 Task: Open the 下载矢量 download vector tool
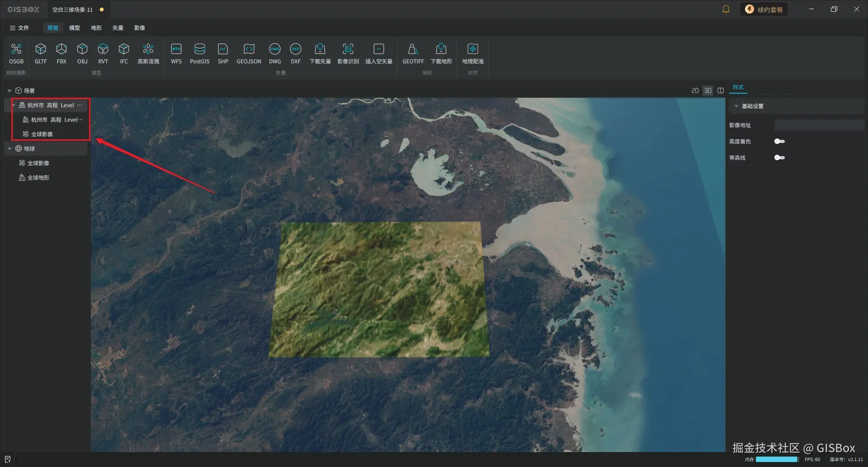(320, 53)
